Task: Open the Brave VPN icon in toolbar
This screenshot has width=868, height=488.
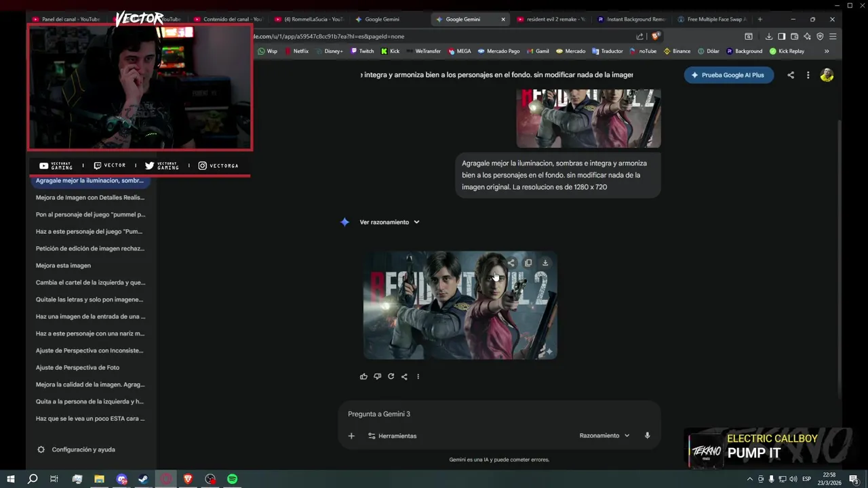Action: point(820,37)
